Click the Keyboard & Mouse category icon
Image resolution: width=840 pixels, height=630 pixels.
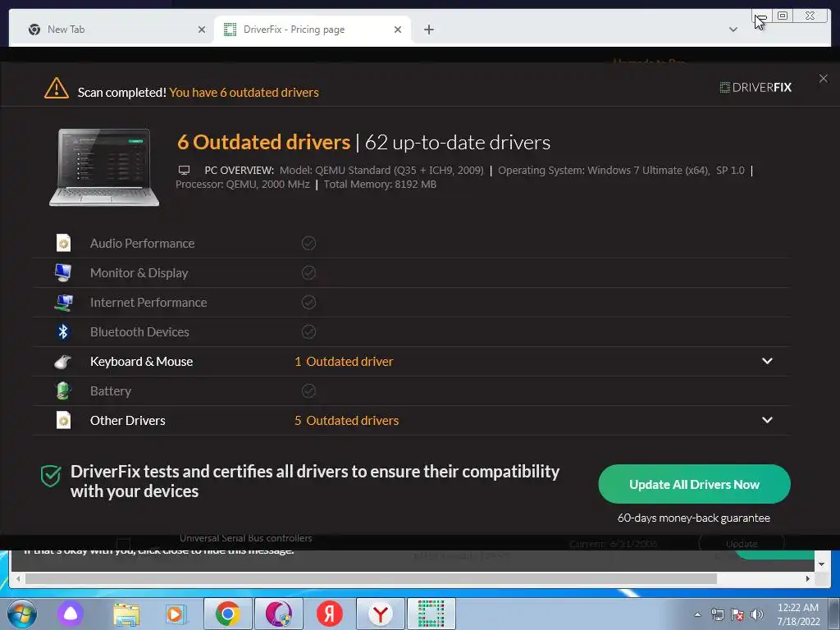[63, 362]
